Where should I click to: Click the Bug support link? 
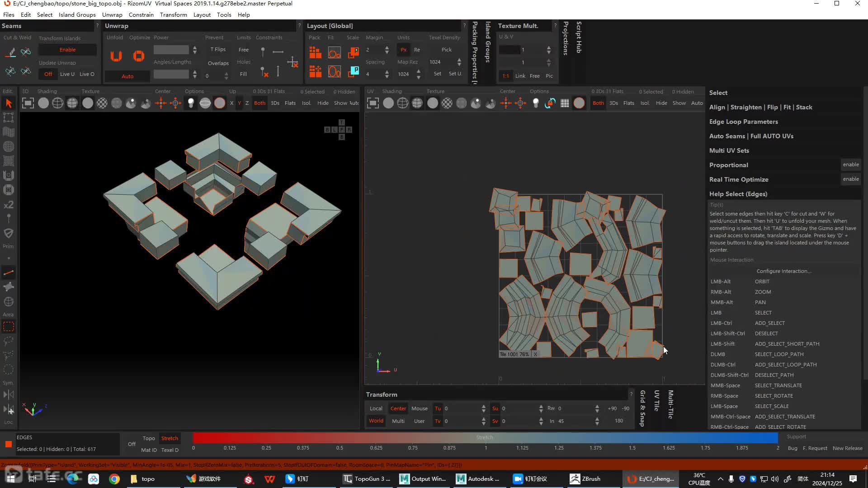793,448
